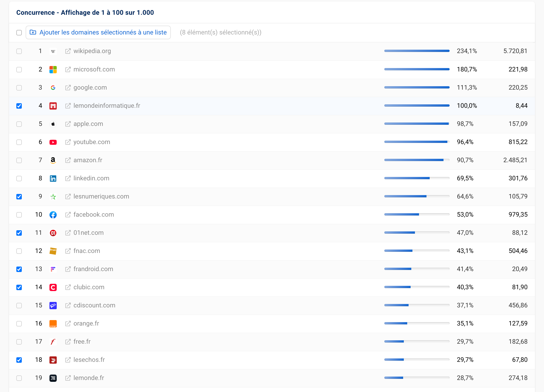Screen dimensions: 544x392
Task: Click the Facebook favicon
Action: 53,215
